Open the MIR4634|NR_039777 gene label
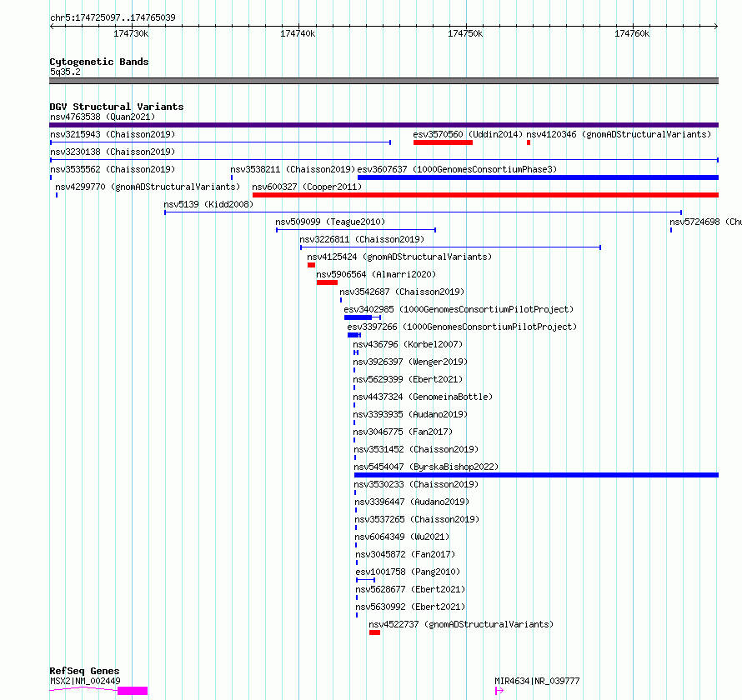The image size is (742, 700). tap(537, 681)
